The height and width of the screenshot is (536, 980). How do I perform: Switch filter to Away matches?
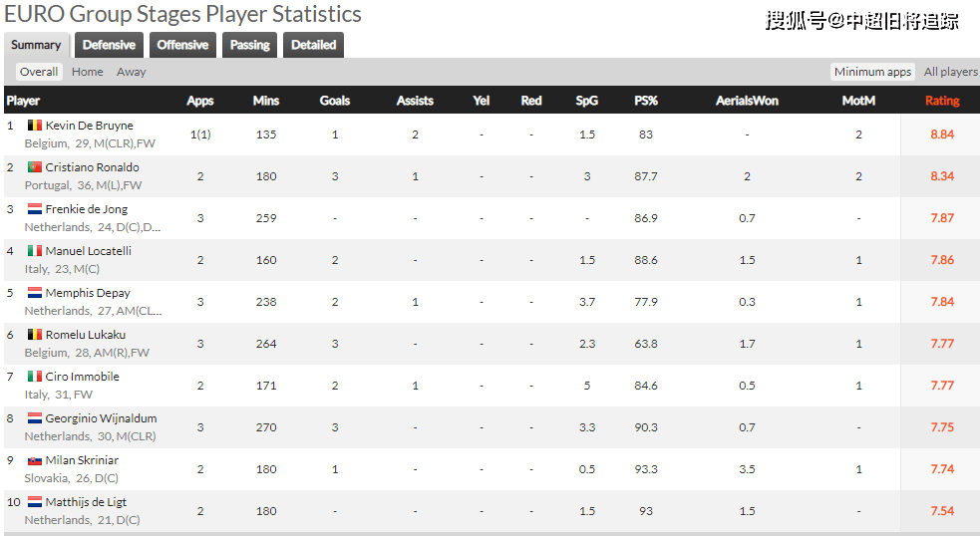pos(132,72)
